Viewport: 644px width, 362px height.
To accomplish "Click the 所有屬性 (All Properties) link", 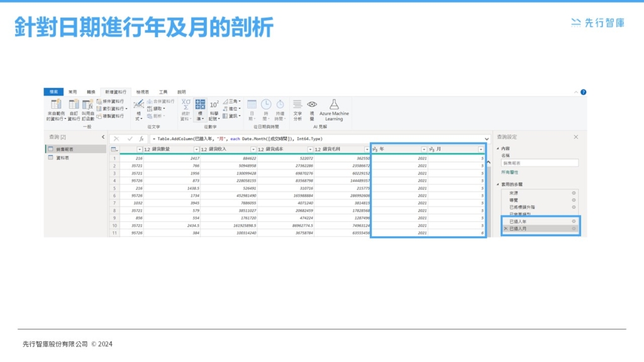I will coord(510,172).
